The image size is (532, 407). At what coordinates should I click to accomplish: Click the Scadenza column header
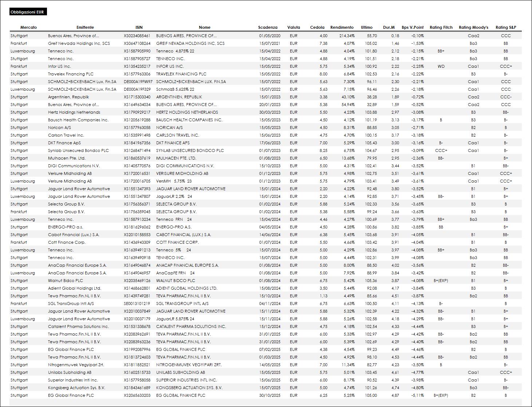pyautogui.click(x=268, y=27)
